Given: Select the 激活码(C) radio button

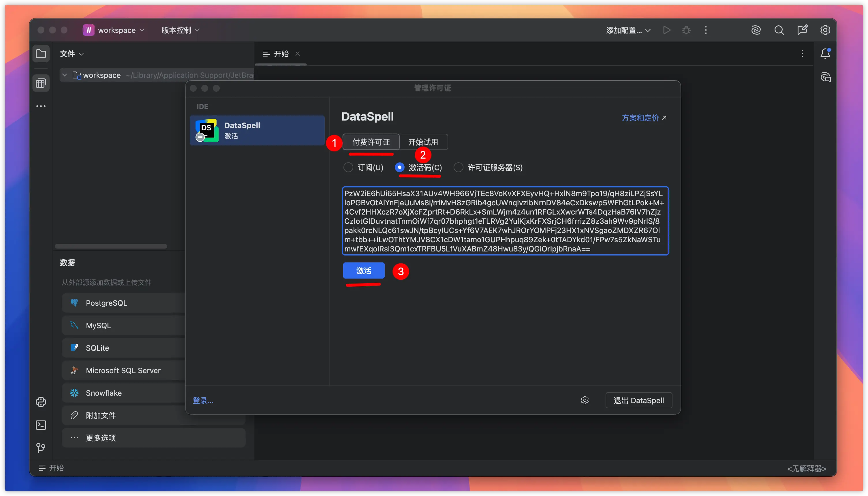Looking at the screenshot, I should [400, 167].
